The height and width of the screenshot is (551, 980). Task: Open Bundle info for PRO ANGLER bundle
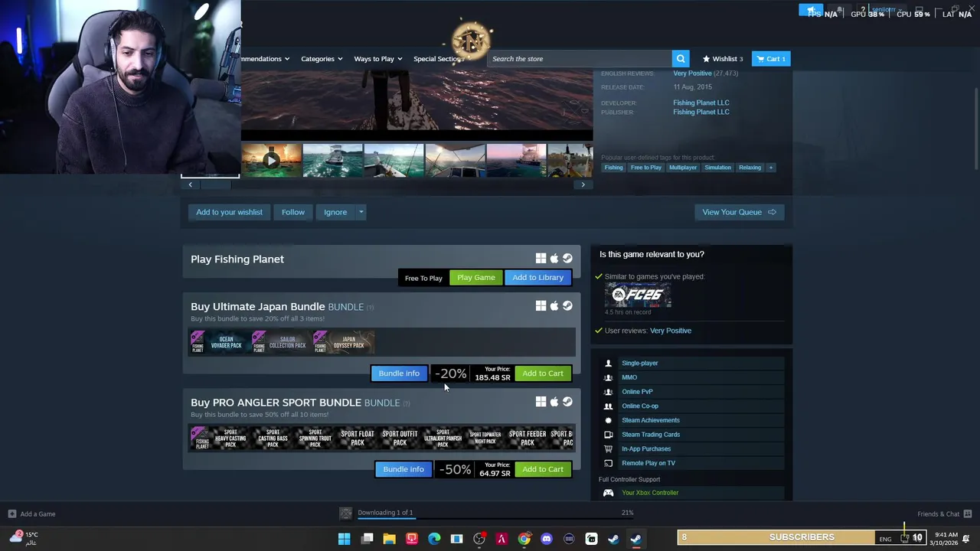[403, 469]
